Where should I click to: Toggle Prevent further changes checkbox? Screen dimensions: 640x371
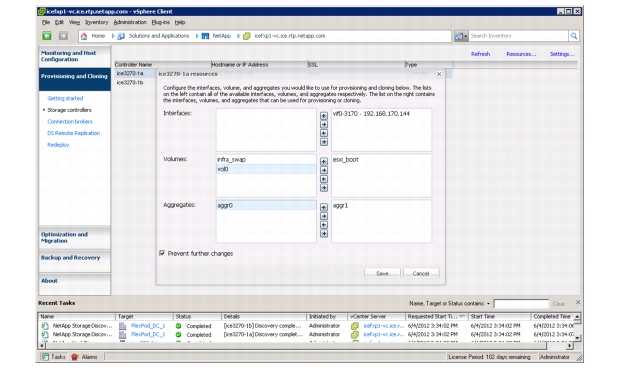(x=162, y=253)
